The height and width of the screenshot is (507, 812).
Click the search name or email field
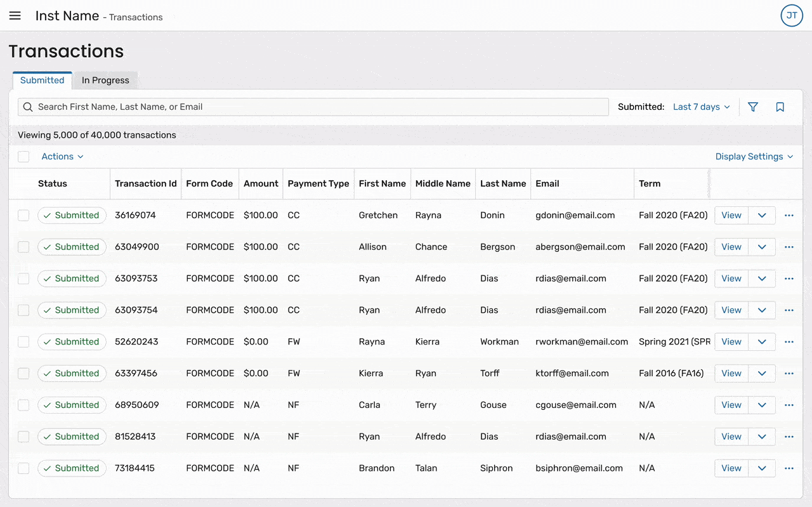click(x=313, y=107)
